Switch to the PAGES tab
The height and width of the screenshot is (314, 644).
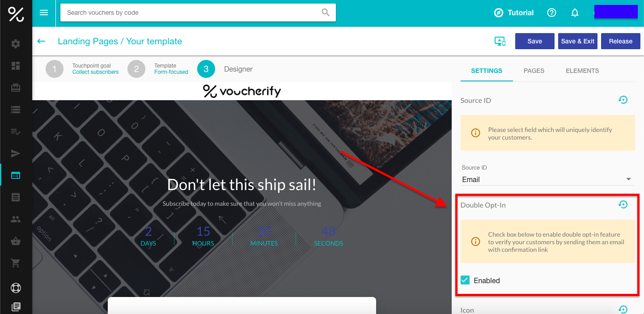[534, 71]
